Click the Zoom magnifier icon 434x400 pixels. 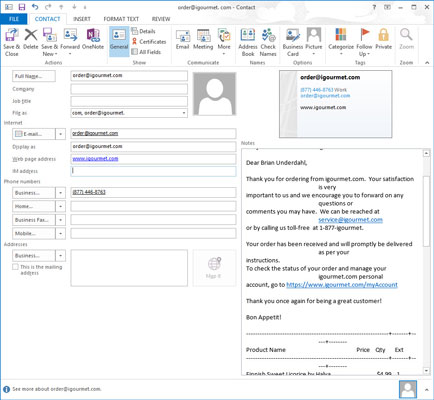click(406, 39)
